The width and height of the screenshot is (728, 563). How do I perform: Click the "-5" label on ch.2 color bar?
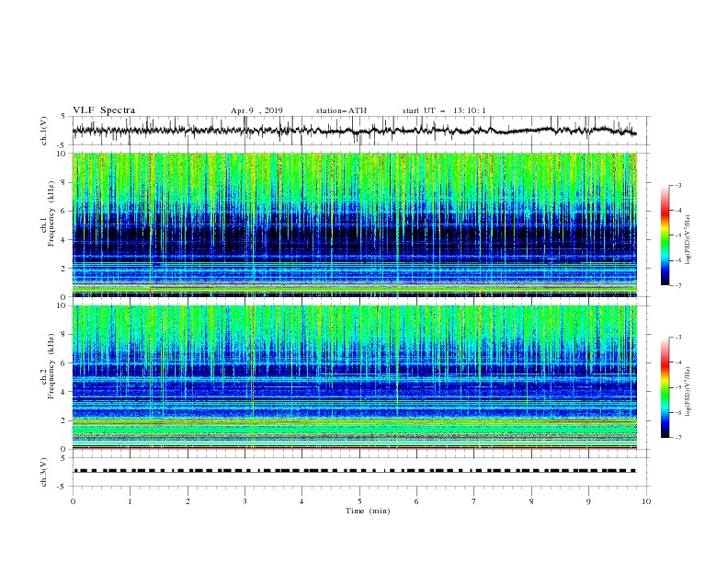pyautogui.click(x=677, y=387)
